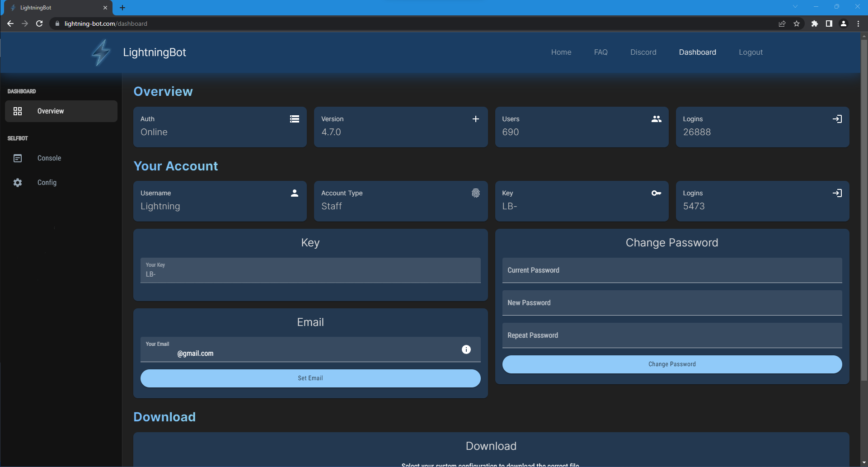The width and height of the screenshot is (868, 467).
Task: Select the Dashboard navigation item
Action: (697, 52)
